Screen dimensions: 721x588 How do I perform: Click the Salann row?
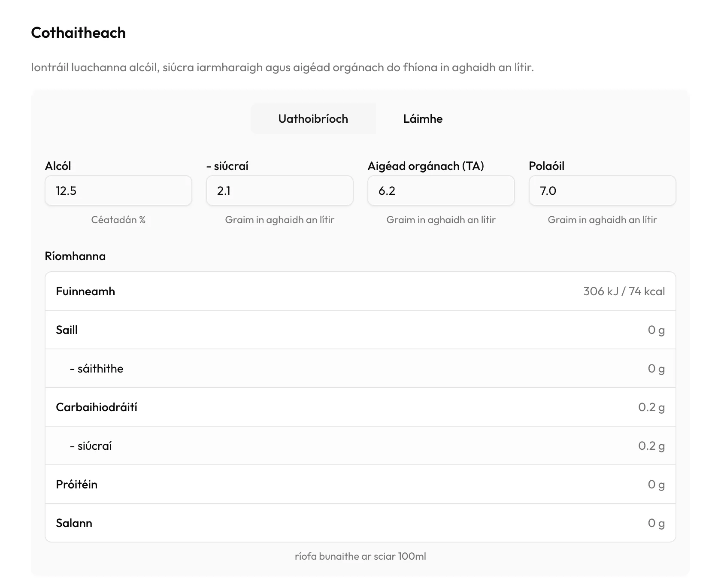(x=360, y=523)
